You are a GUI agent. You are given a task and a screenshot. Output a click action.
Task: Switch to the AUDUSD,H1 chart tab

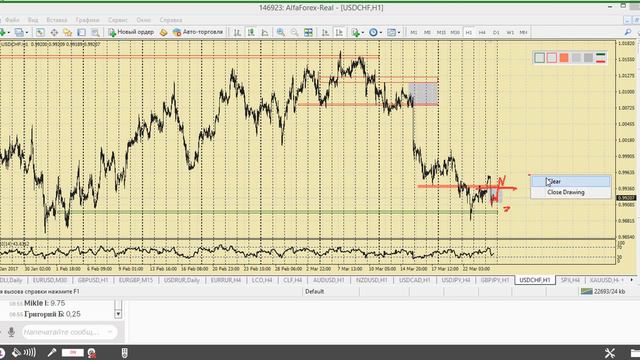coord(329,280)
